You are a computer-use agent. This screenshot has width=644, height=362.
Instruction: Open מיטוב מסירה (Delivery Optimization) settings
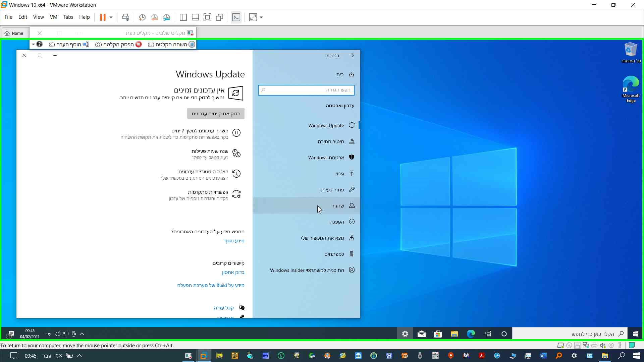point(331,141)
